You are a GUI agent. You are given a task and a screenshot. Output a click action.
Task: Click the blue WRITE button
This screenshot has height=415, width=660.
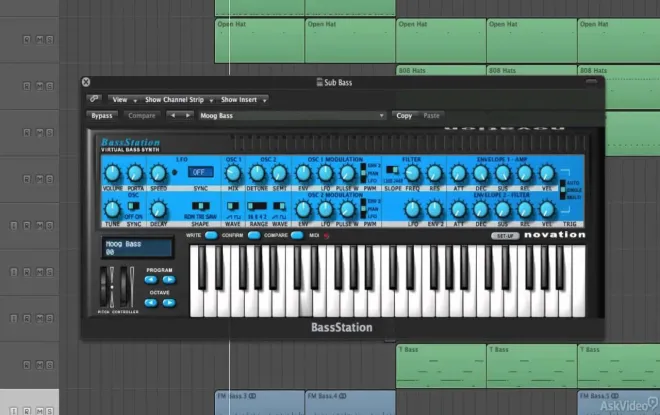click(211, 235)
